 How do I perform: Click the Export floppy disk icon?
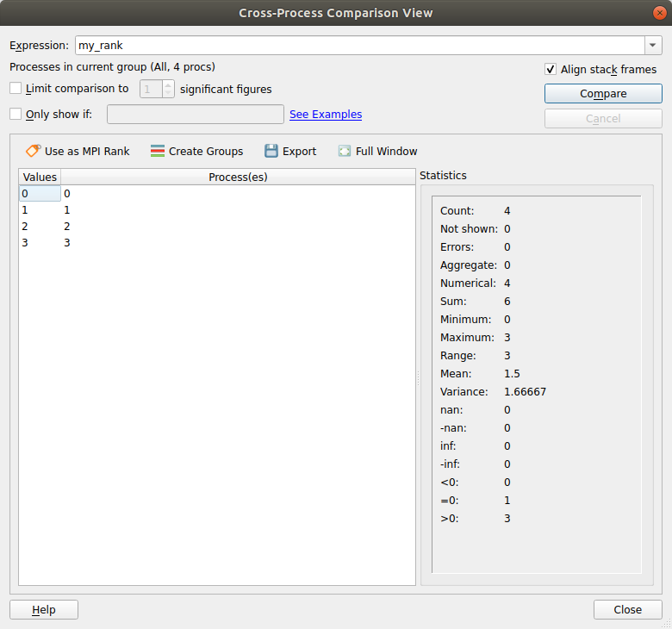(271, 151)
